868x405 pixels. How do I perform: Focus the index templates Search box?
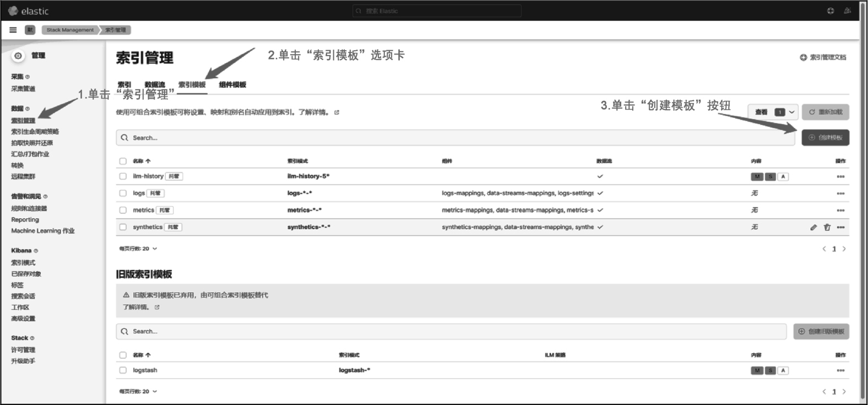(455, 138)
